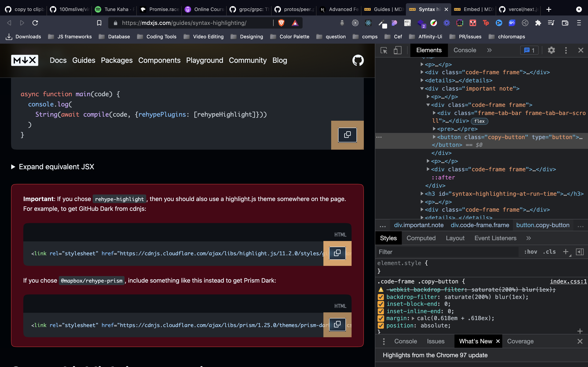The image size is (588, 367).
Task: Collapse the div.important note element
Action: click(x=422, y=88)
